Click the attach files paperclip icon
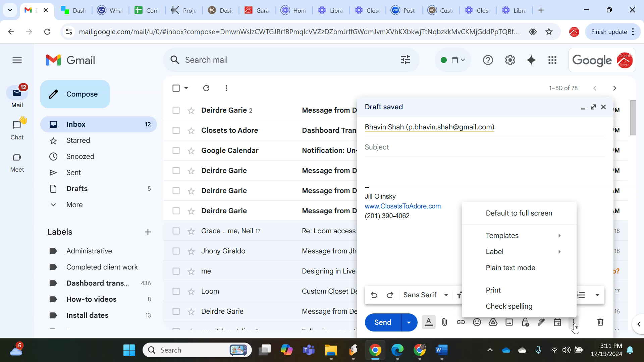Viewport: 644px width, 362px height. 444,322
